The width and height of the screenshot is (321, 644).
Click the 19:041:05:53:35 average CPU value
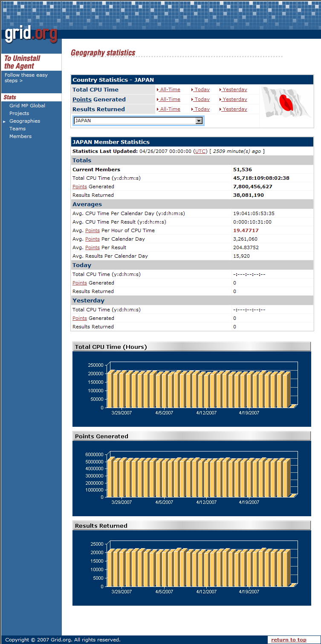click(x=254, y=213)
